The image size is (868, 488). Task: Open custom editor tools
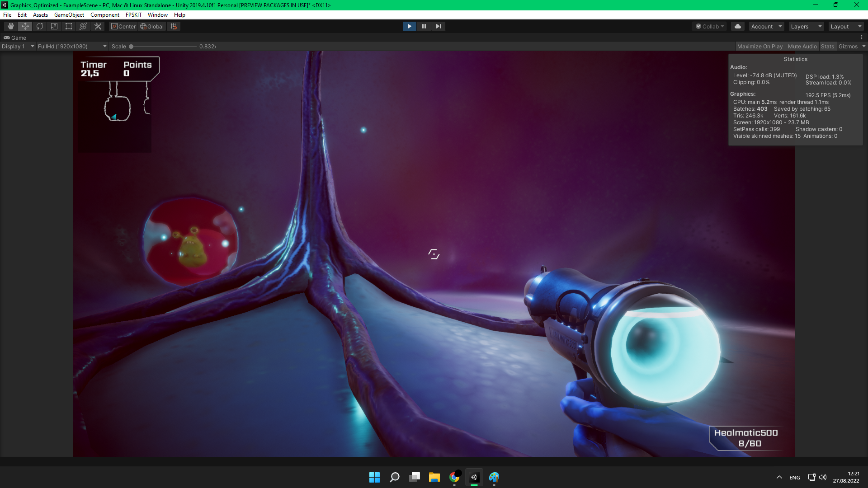[98, 26]
